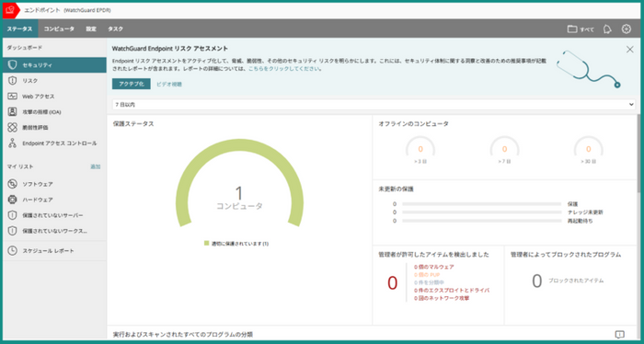Click the green 保護ステータス gauge arc
The image size is (644, 344).
[x=239, y=145]
